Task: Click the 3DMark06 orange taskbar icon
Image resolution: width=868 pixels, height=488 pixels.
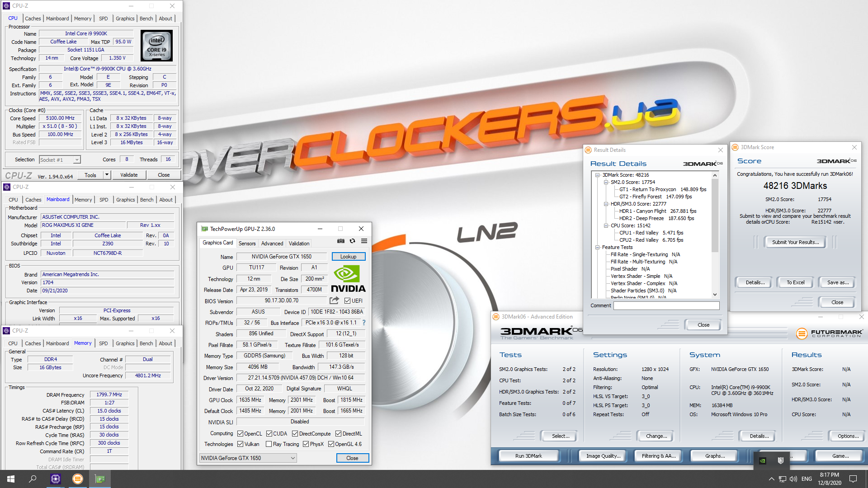Action: click(x=78, y=479)
